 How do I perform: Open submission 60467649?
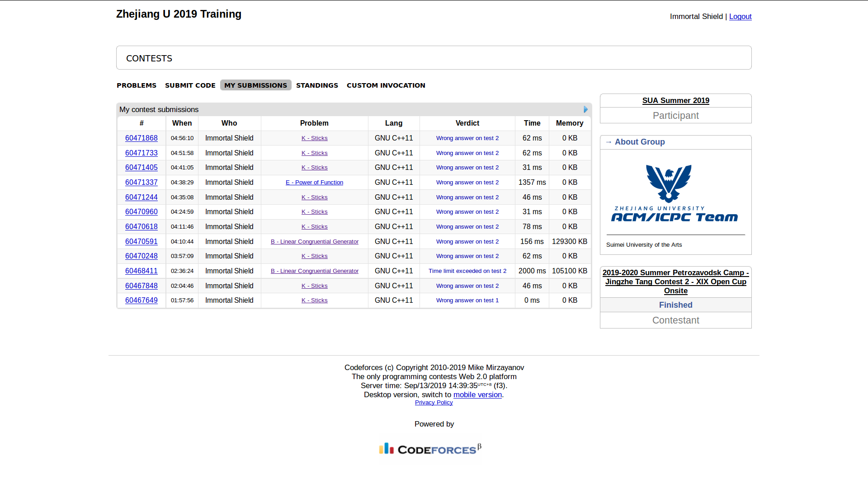pyautogui.click(x=141, y=300)
